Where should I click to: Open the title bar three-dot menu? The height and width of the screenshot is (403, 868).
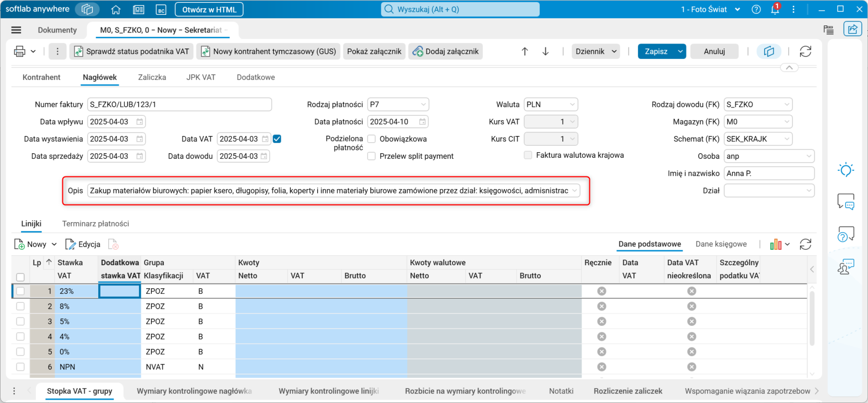point(794,9)
